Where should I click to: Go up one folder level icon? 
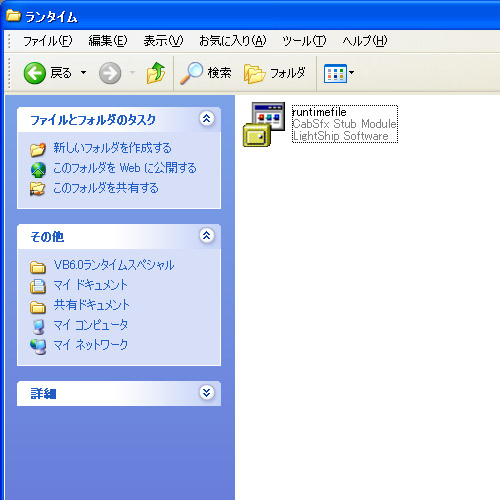[156, 73]
